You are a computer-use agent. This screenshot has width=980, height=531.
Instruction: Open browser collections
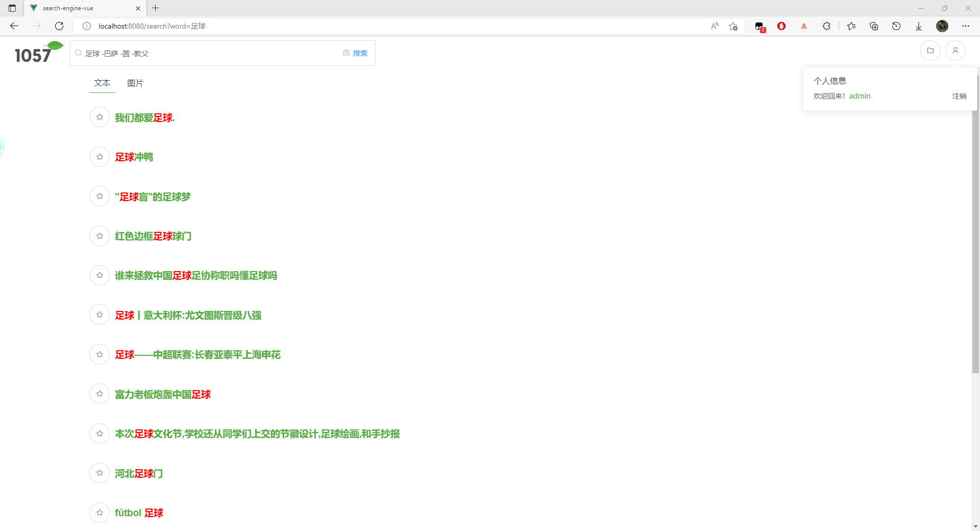[x=874, y=26]
